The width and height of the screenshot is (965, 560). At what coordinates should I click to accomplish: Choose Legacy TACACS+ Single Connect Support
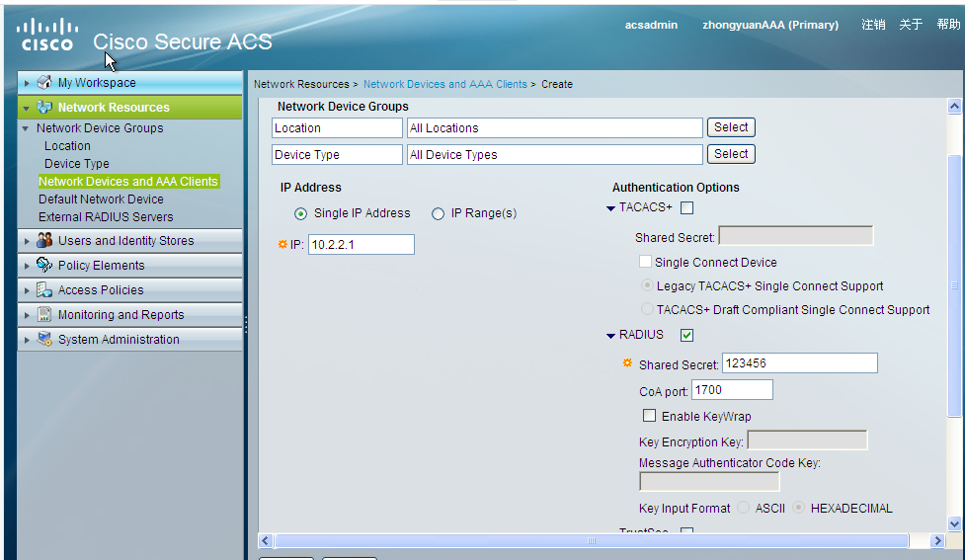[x=647, y=285]
